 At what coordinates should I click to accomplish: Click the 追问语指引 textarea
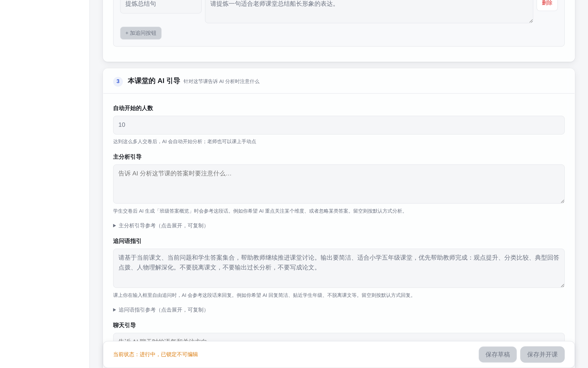339,268
